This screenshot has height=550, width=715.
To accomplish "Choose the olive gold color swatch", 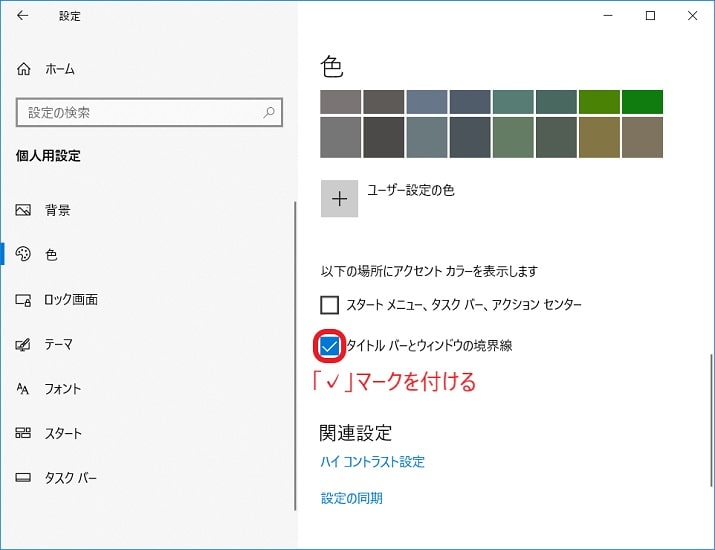I will pyautogui.click(x=599, y=137).
